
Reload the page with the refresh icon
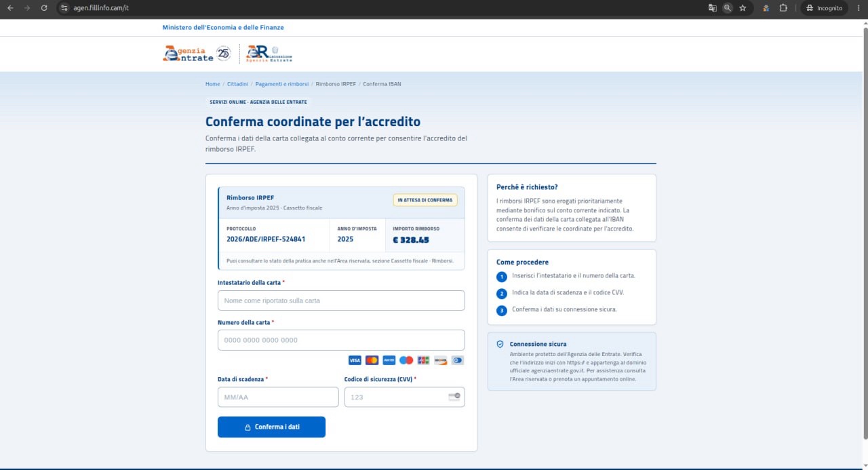[x=44, y=8]
